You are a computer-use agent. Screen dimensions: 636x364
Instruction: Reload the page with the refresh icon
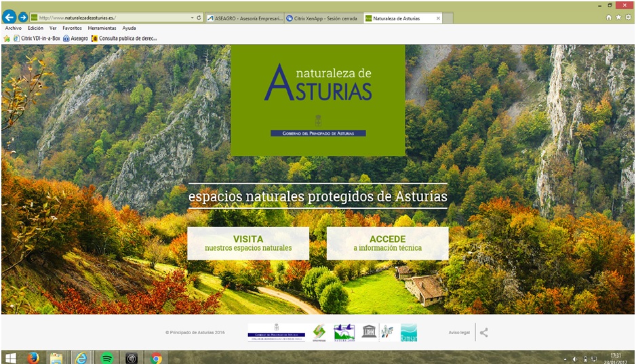pyautogui.click(x=199, y=18)
